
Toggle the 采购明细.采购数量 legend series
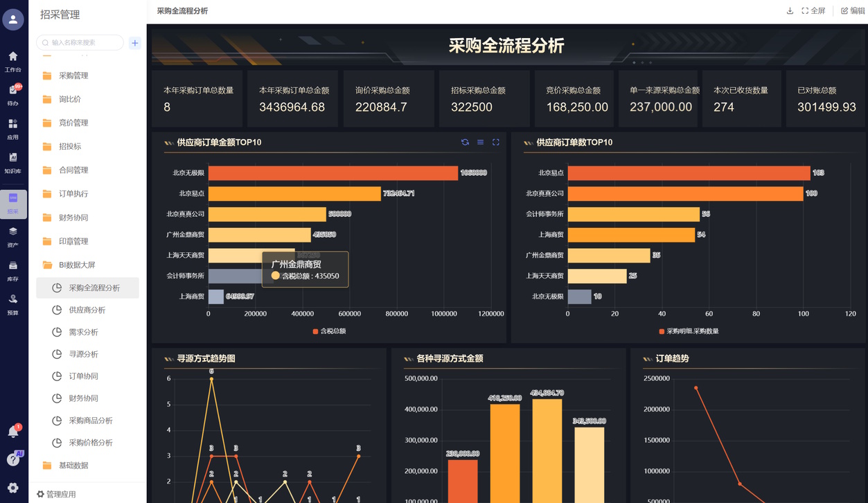[688, 331]
